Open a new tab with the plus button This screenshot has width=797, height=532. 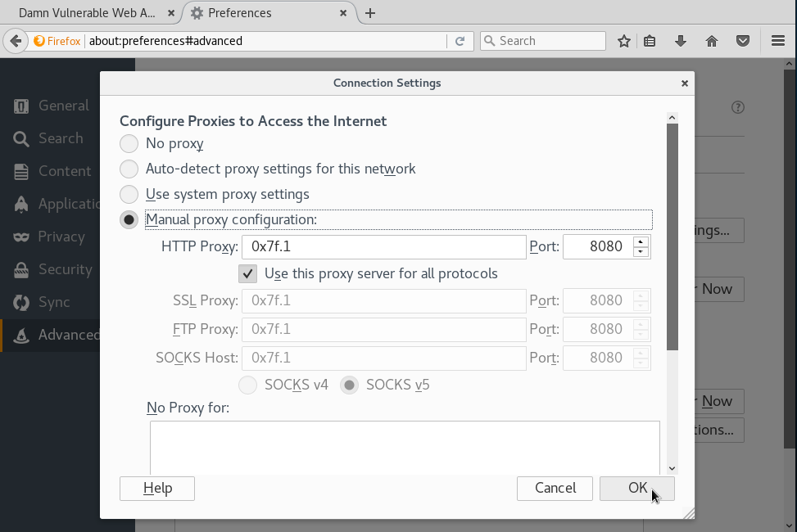tap(370, 13)
